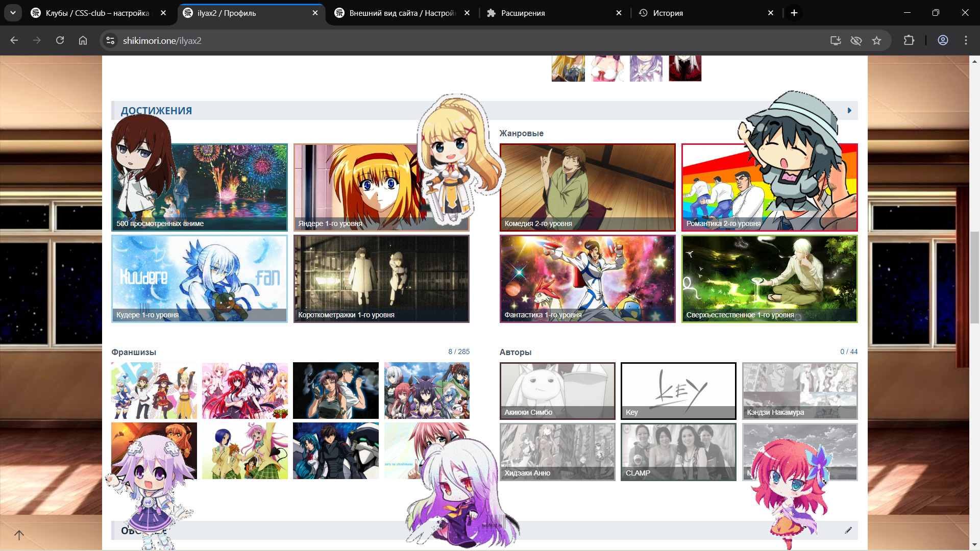Open the Романтика 2-го уровня achievement
980x551 pixels.
click(x=769, y=187)
